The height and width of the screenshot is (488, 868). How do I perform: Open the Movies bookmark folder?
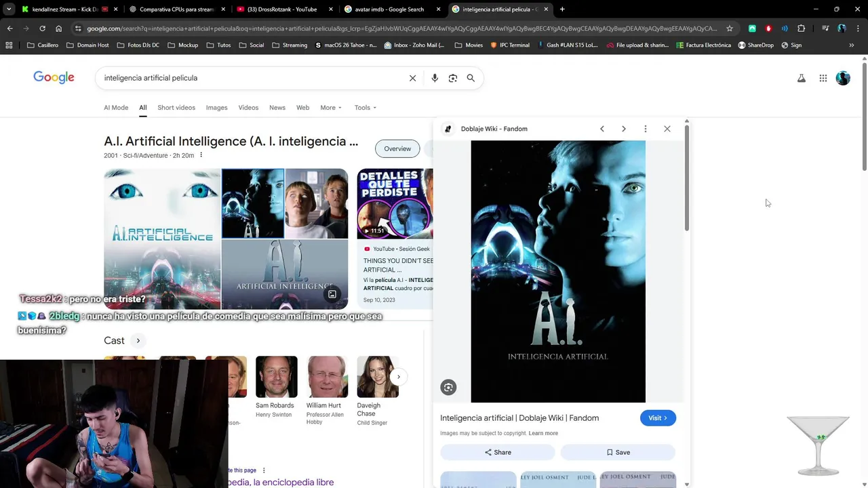click(x=469, y=45)
